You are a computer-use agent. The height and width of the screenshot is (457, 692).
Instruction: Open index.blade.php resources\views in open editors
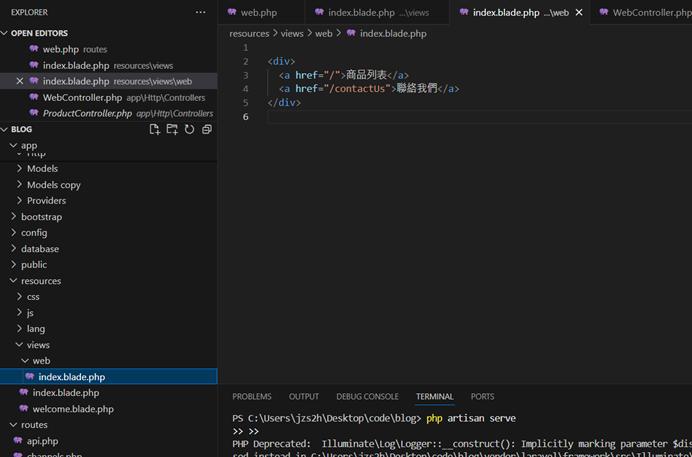click(109, 65)
